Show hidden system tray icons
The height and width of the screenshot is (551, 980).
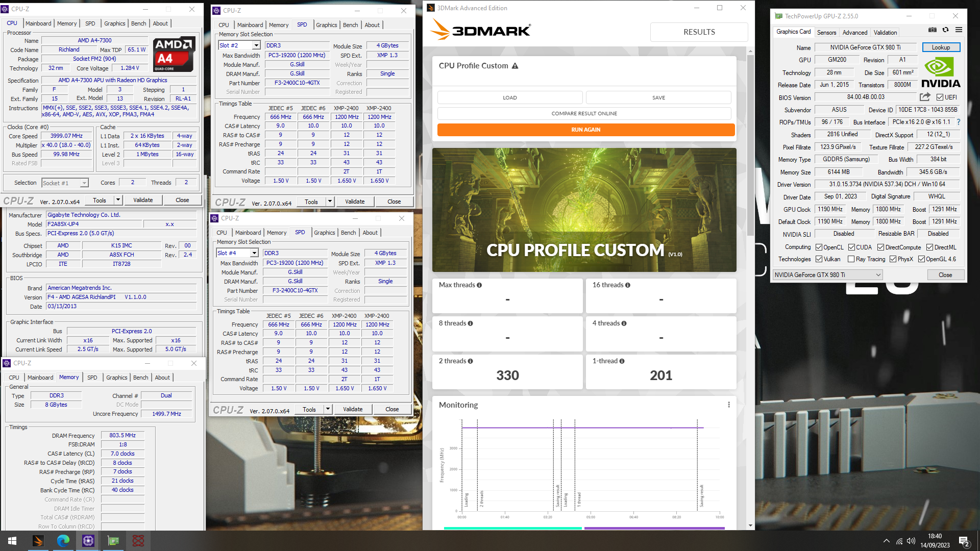coord(886,541)
